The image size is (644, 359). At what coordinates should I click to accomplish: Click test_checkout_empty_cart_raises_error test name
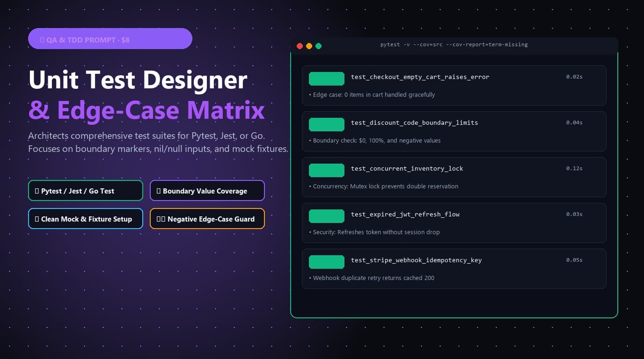tap(420, 77)
